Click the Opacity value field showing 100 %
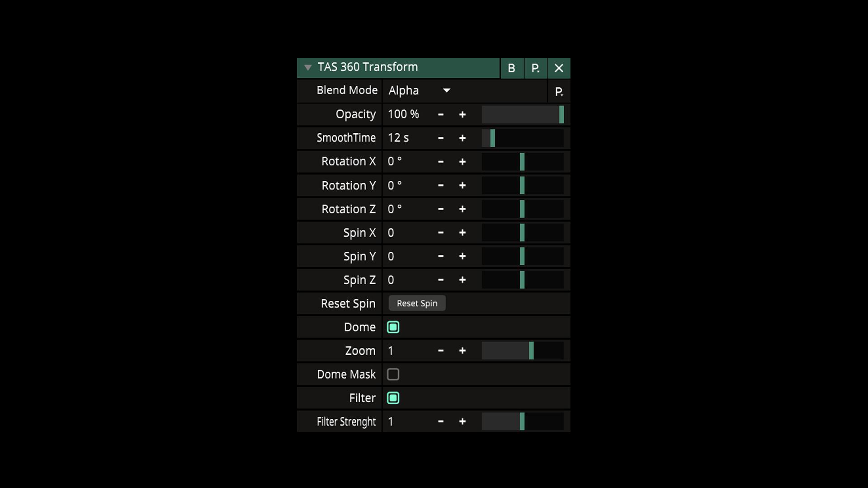The height and width of the screenshot is (488, 868). tap(404, 114)
